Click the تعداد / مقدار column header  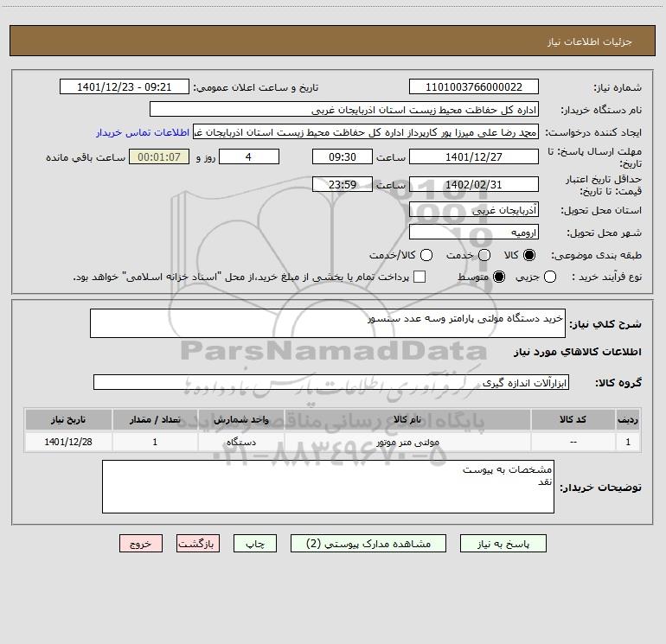(155, 420)
